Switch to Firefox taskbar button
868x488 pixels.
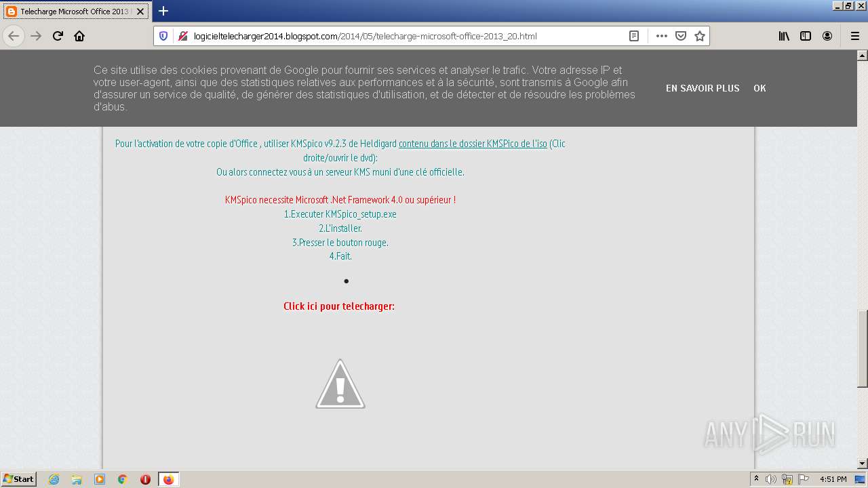168,479
